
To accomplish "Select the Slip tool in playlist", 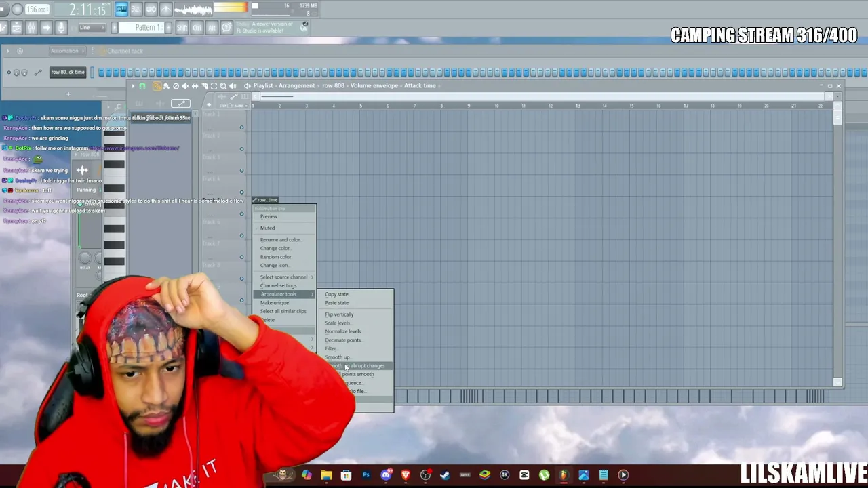I will [x=195, y=86].
